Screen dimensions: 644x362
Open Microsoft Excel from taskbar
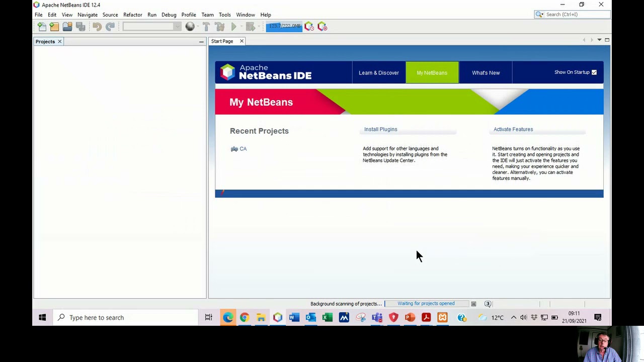coord(328,317)
